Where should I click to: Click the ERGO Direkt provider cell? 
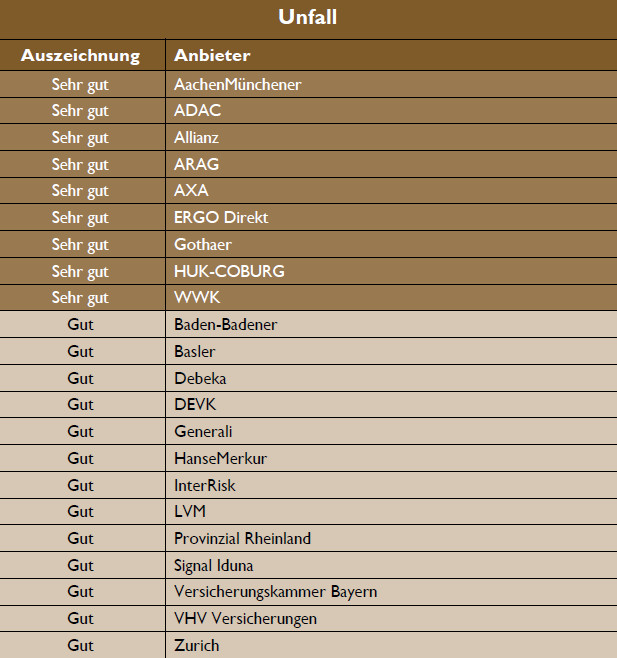tap(221, 217)
